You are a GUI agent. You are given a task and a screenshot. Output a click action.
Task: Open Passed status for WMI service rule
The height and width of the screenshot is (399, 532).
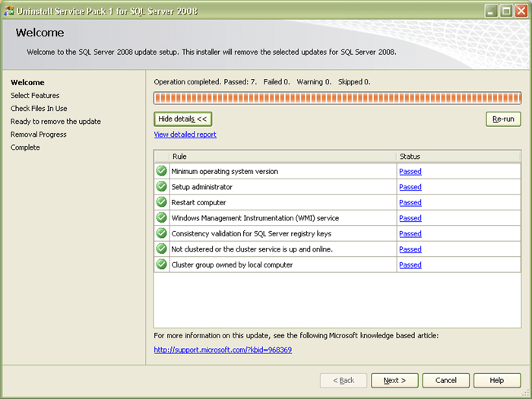pyautogui.click(x=410, y=219)
